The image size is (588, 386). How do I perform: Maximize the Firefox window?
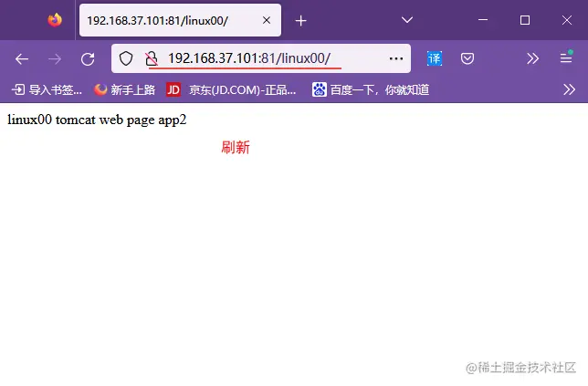click(x=525, y=20)
